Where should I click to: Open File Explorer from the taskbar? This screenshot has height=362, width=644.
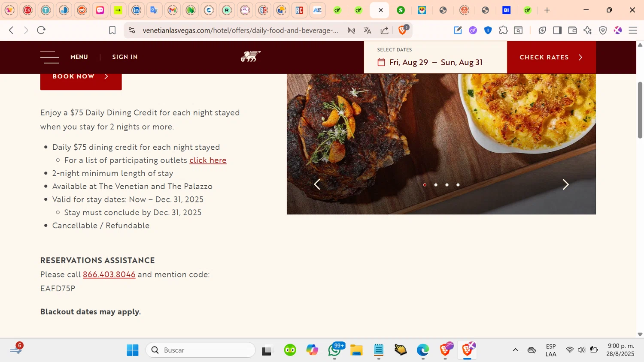point(356,350)
